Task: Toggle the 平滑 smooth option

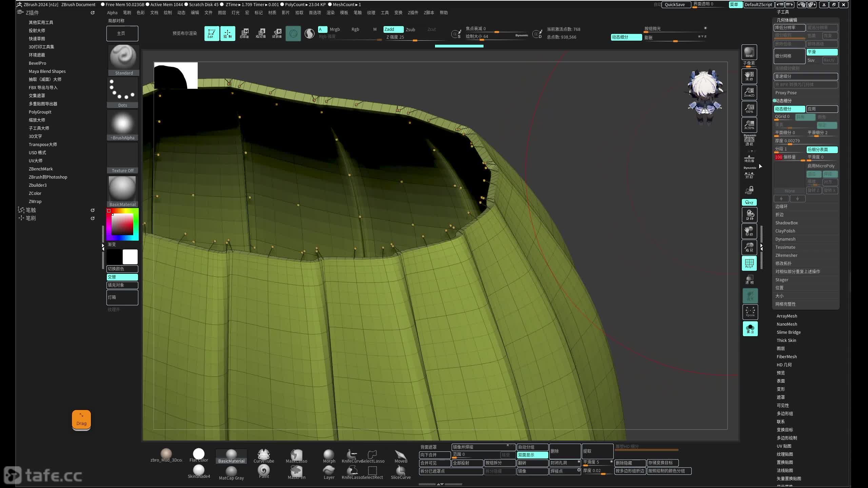Action: point(822,52)
